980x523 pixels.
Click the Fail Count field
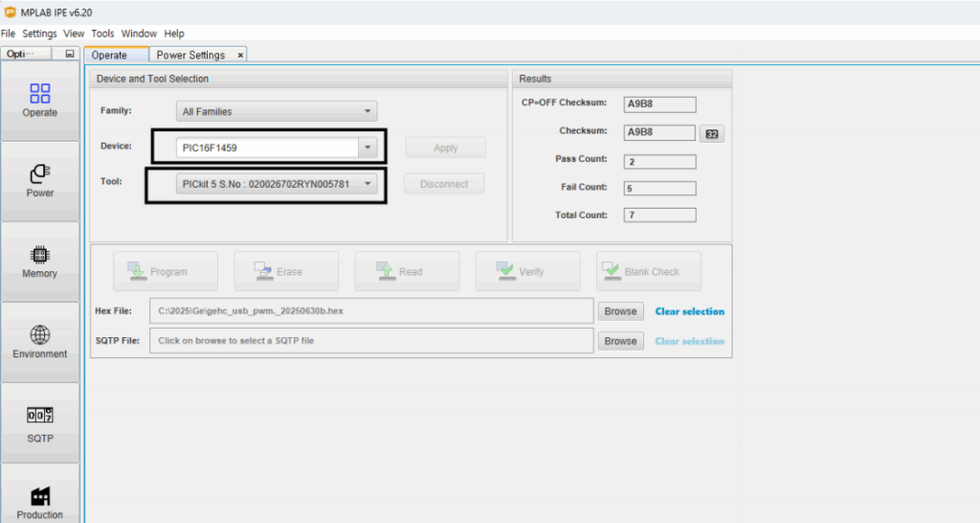(659, 189)
